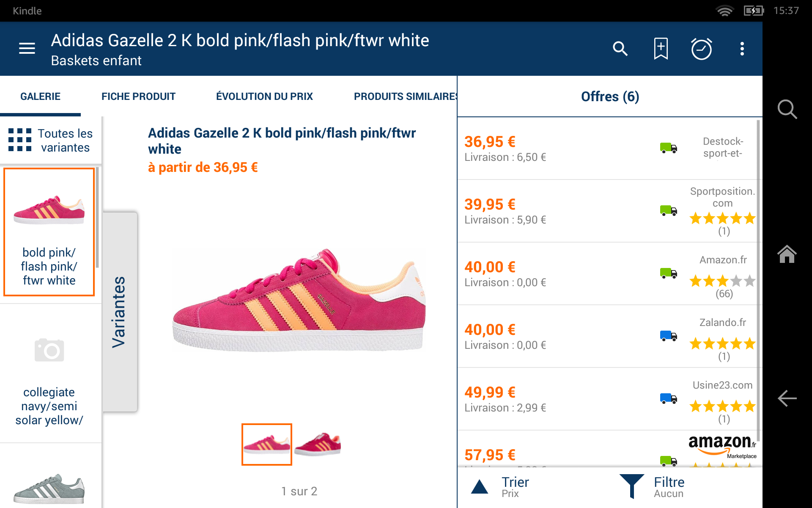The image size is (812, 508).
Task: Open the three-dot overflow menu
Action: click(742, 49)
